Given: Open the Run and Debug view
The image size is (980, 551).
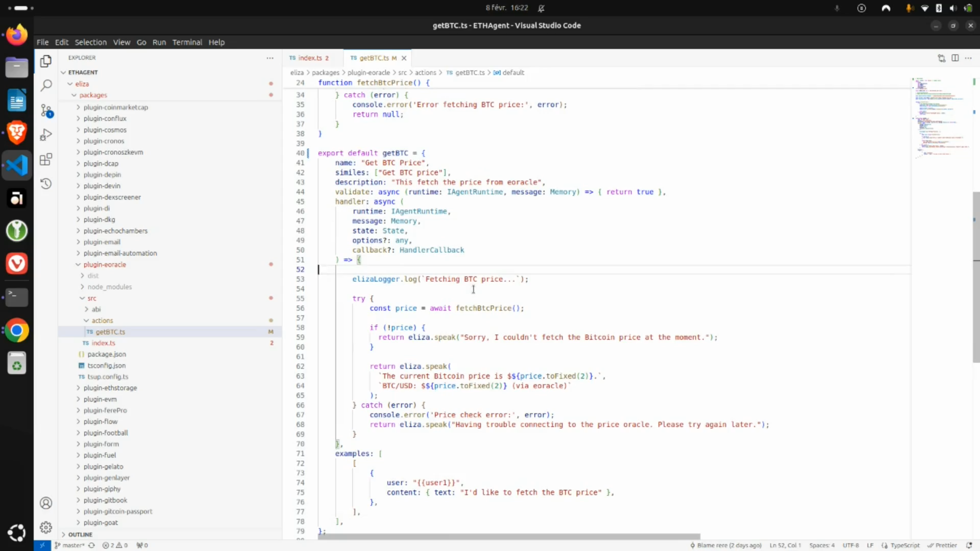Looking at the screenshot, I should pyautogui.click(x=46, y=135).
